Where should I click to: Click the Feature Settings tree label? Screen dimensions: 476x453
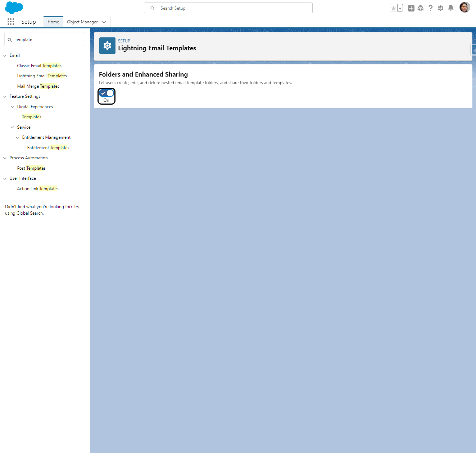25,96
